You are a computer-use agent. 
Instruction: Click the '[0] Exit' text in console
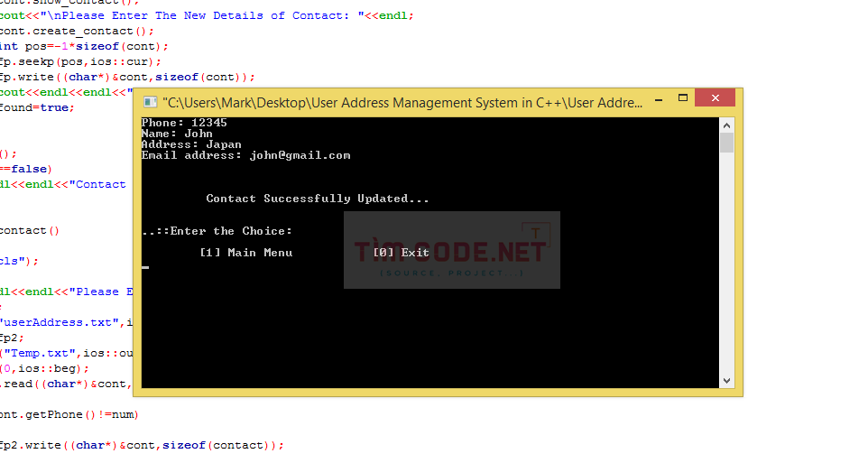(401, 253)
